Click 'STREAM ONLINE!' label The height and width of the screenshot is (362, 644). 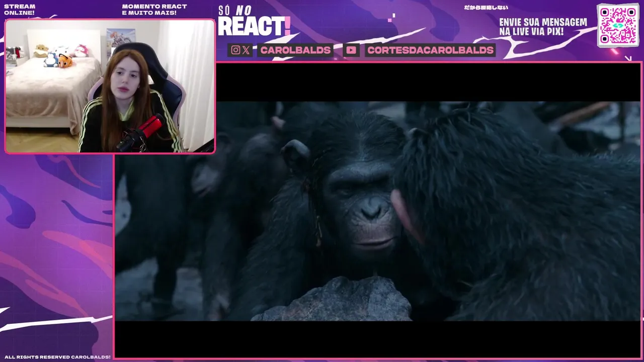20,10
